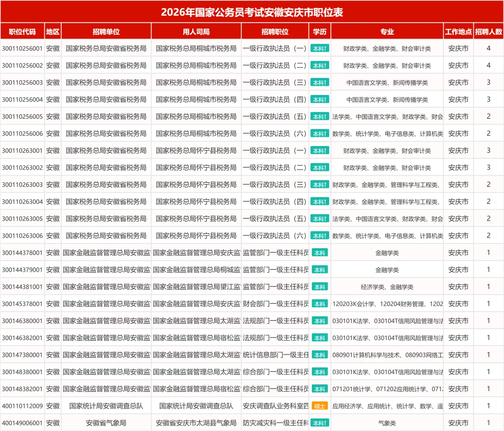Click the 应用经济学、应用统计 major cell
504x431 pixels.
point(387,406)
